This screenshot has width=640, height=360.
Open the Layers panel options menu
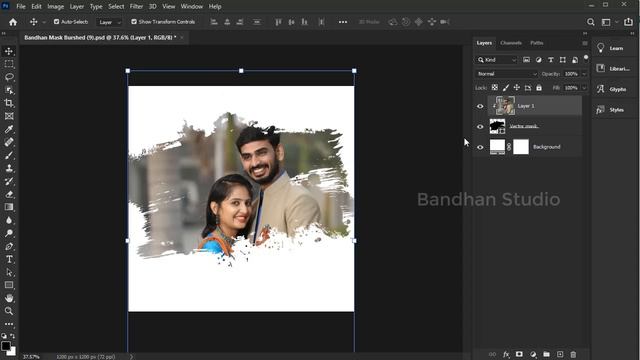584,43
